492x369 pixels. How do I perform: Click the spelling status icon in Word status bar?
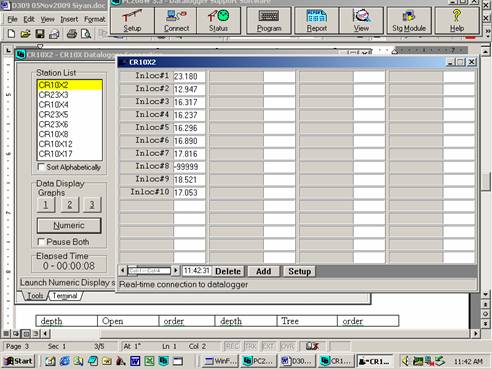click(x=312, y=346)
